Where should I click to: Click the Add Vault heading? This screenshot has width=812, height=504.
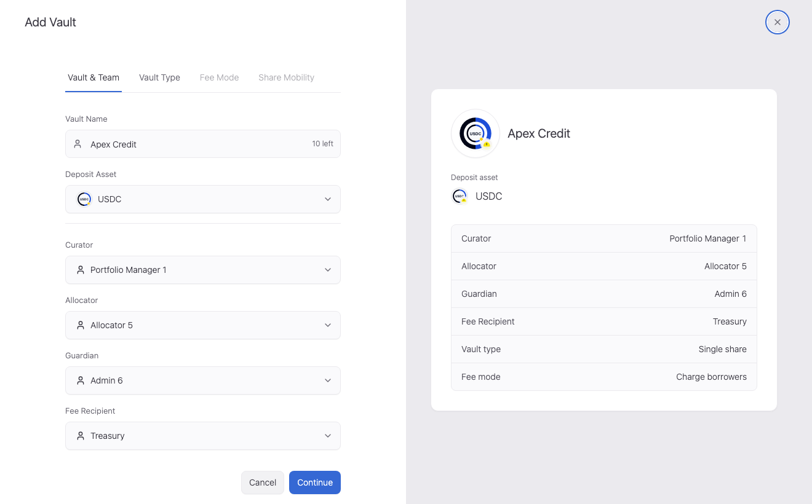(50, 22)
